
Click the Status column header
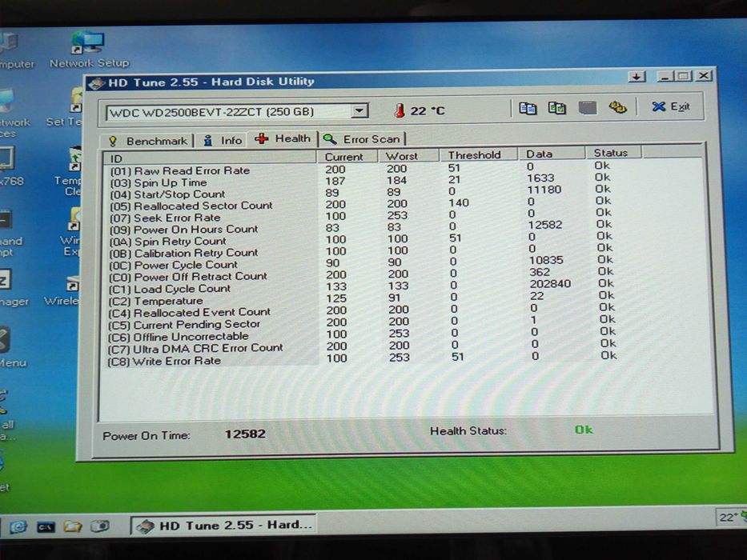pos(613,153)
